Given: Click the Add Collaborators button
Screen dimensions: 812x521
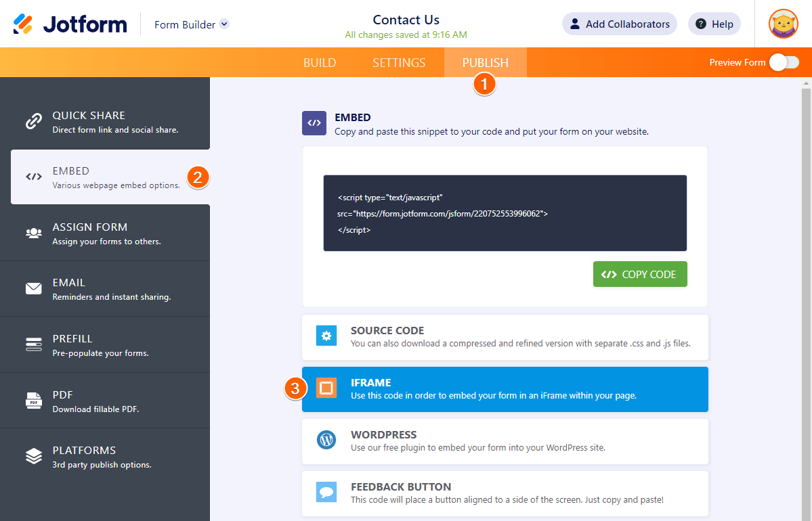Looking at the screenshot, I should pyautogui.click(x=620, y=24).
